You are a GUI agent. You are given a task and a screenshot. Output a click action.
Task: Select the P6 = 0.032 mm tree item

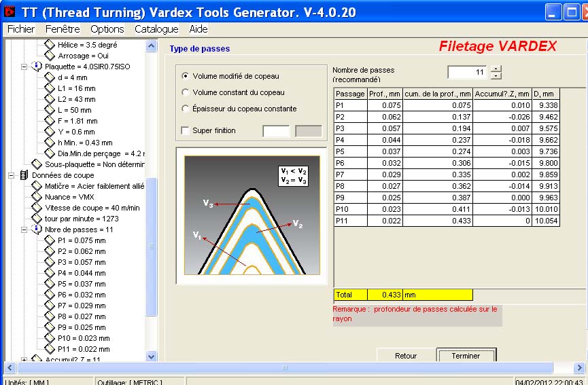(x=82, y=295)
